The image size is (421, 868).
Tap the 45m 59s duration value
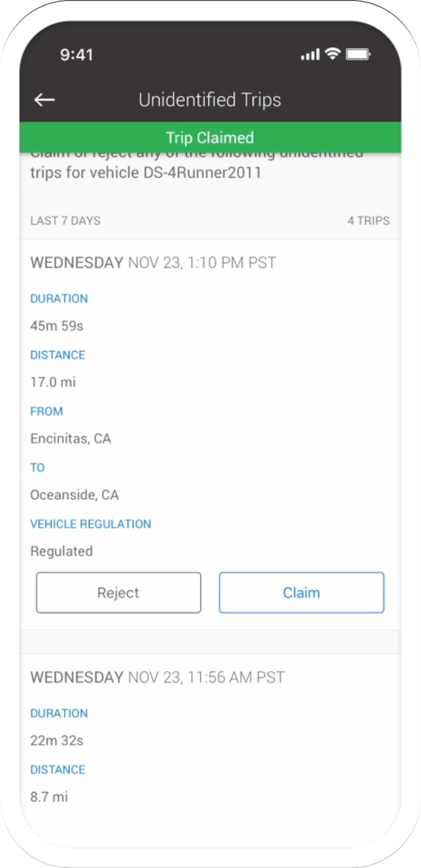click(x=57, y=326)
